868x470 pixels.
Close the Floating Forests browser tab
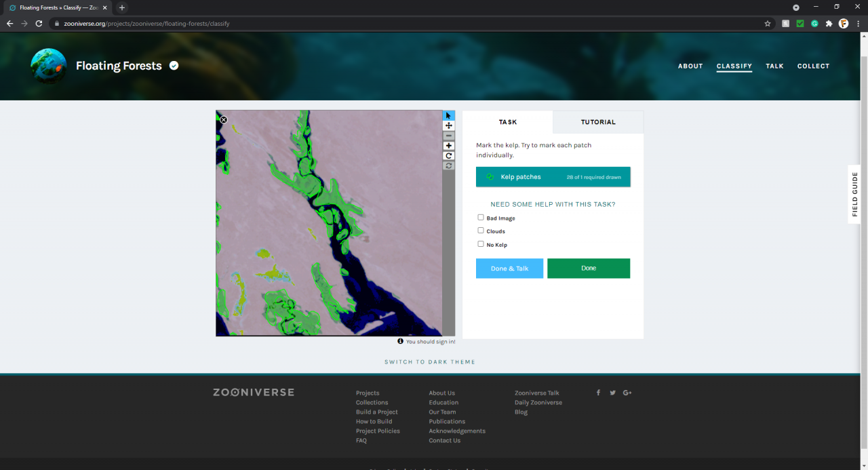point(105,7)
